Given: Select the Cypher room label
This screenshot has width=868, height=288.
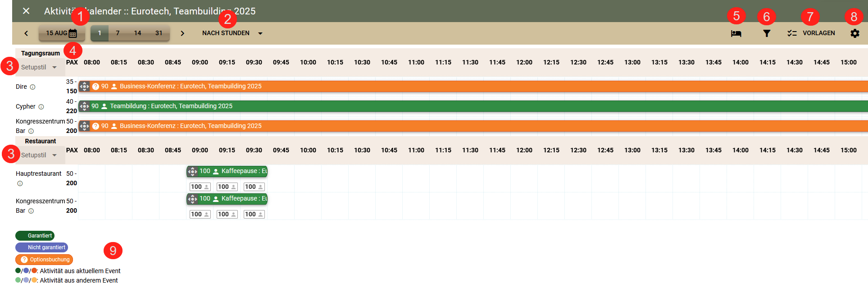Looking at the screenshot, I should tap(25, 106).
